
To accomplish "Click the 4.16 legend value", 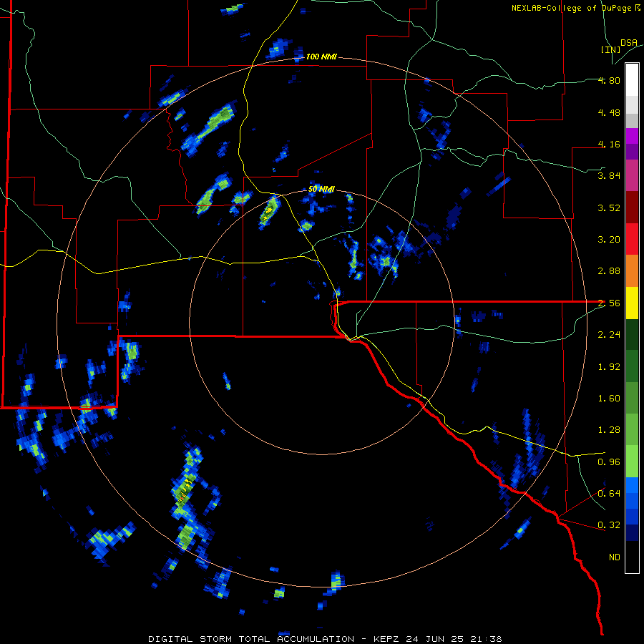I will 609,144.
